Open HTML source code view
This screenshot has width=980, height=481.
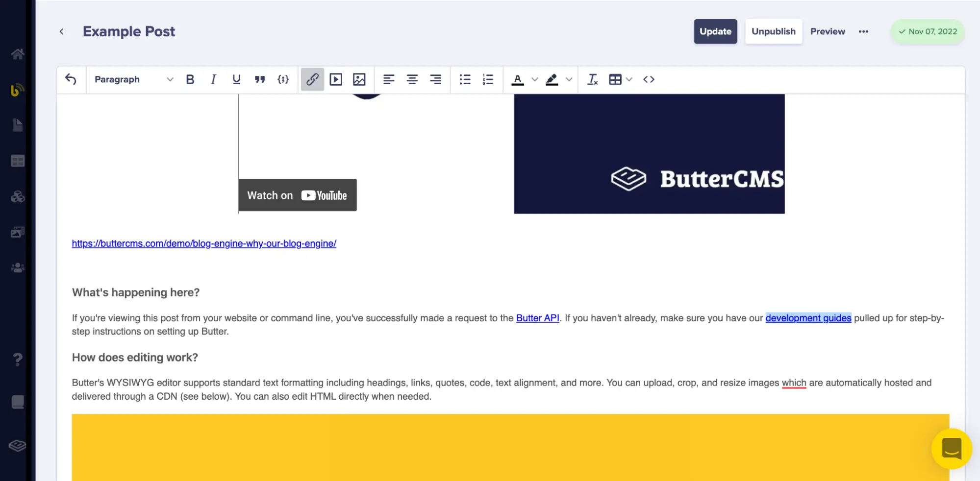pyautogui.click(x=649, y=79)
